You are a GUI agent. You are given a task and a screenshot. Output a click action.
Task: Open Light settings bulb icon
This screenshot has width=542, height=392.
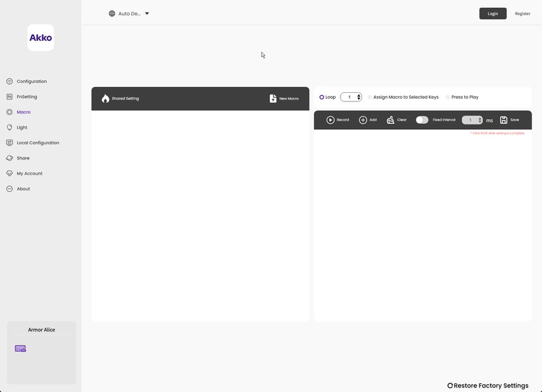[x=9, y=127]
